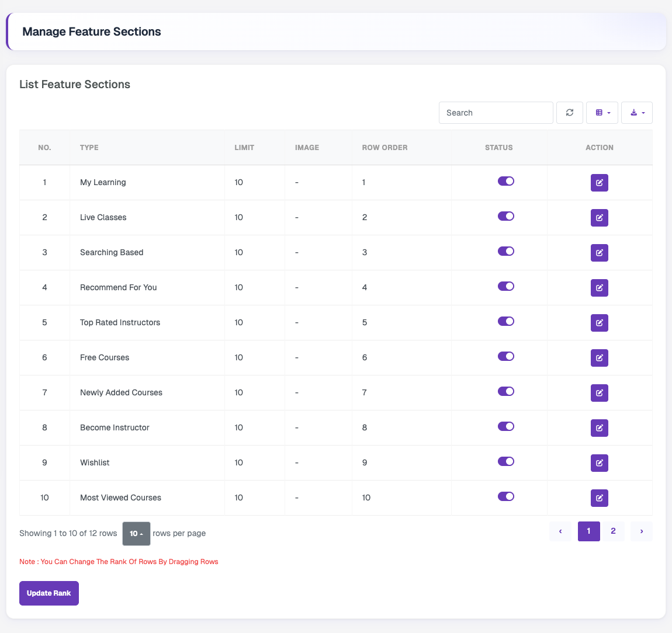
Task: Edit the Wishlist section
Action: pyautogui.click(x=599, y=463)
